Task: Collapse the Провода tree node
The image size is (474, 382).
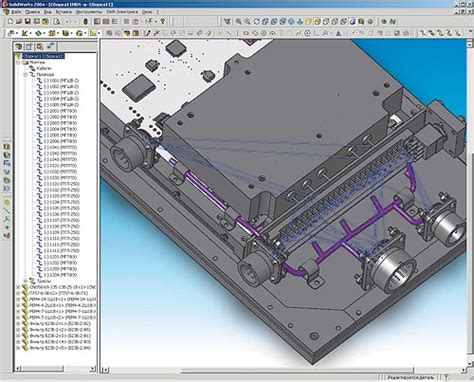Action: click(x=25, y=75)
